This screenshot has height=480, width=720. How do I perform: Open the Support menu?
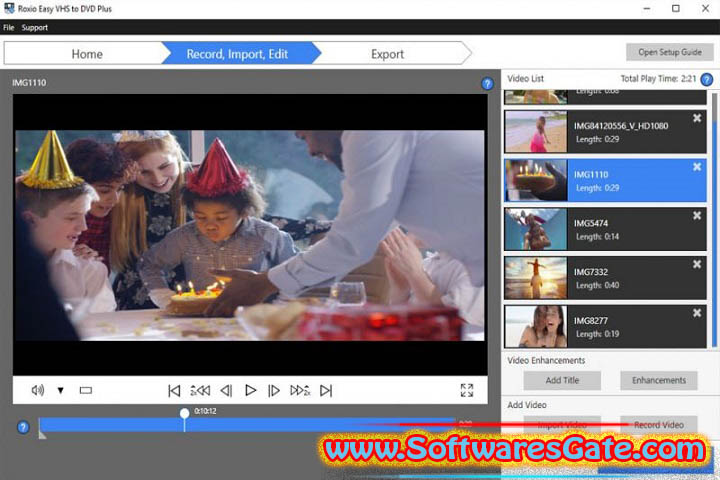(x=34, y=28)
